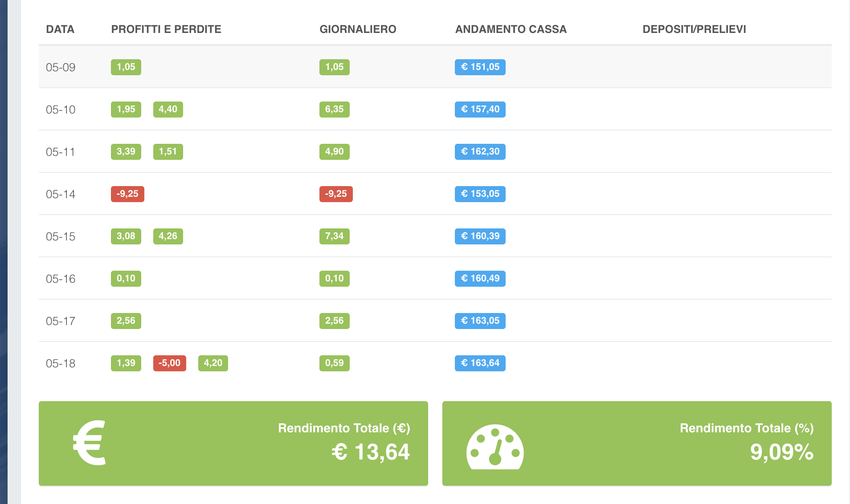The image size is (850, 504).
Task: Click the red -5,00 loss badge
Action: [x=170, y=363]
